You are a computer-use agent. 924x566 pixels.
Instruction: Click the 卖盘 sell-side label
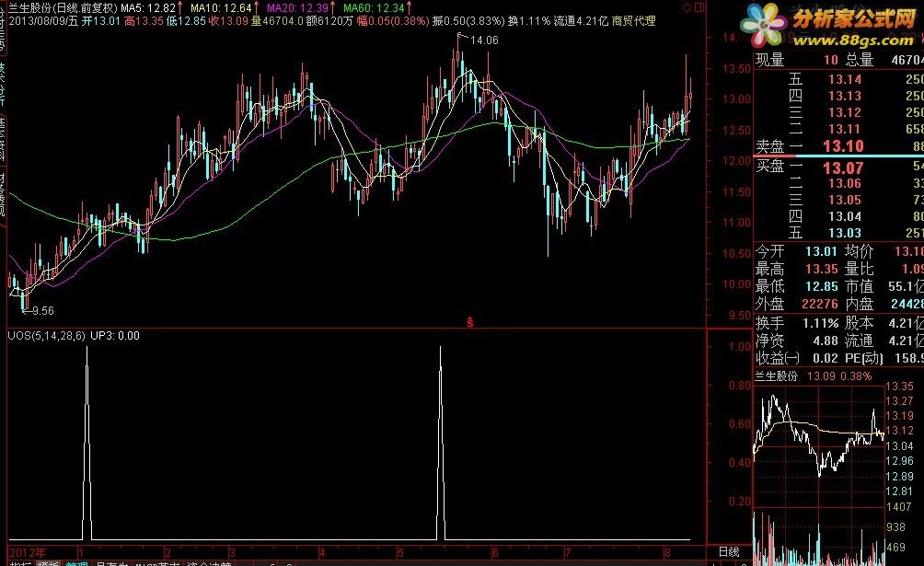pos(769,146)
